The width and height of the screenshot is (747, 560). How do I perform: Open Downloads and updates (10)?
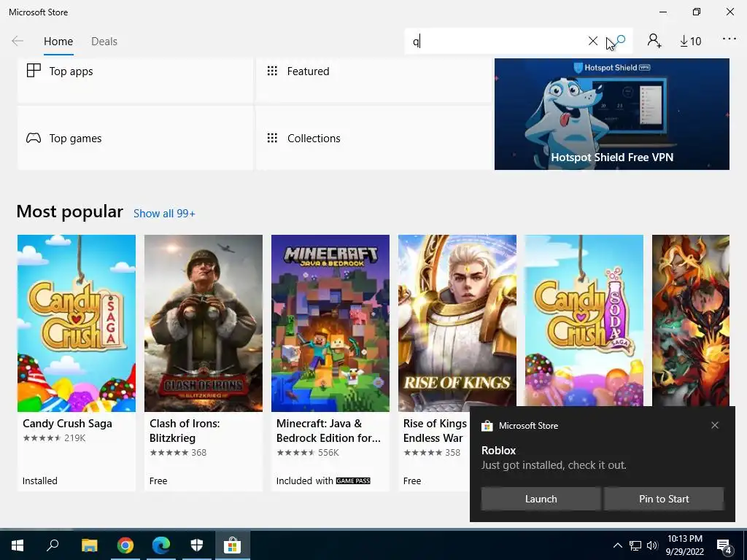tap(690, 42)
